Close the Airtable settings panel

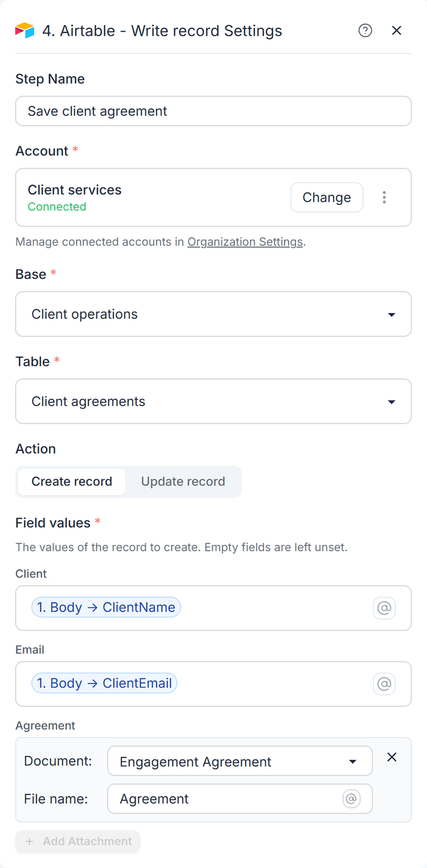tap(397, 30)
